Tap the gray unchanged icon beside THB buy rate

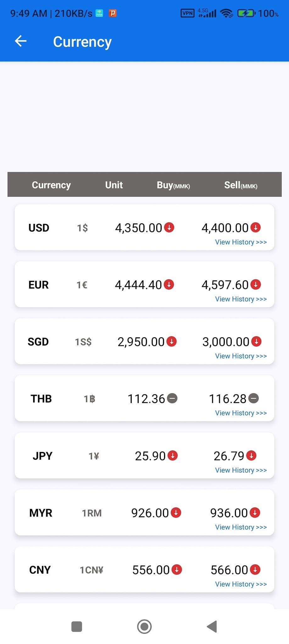tap(172, 398)
